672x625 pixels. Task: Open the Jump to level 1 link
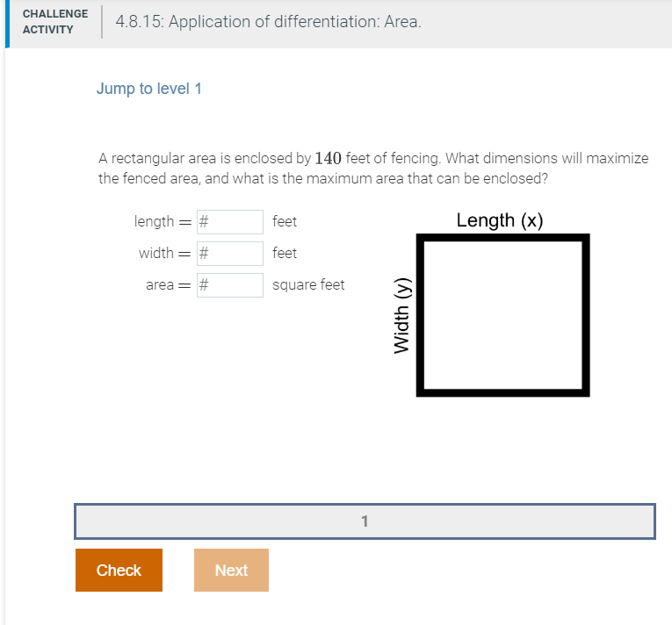pos(148,89)
